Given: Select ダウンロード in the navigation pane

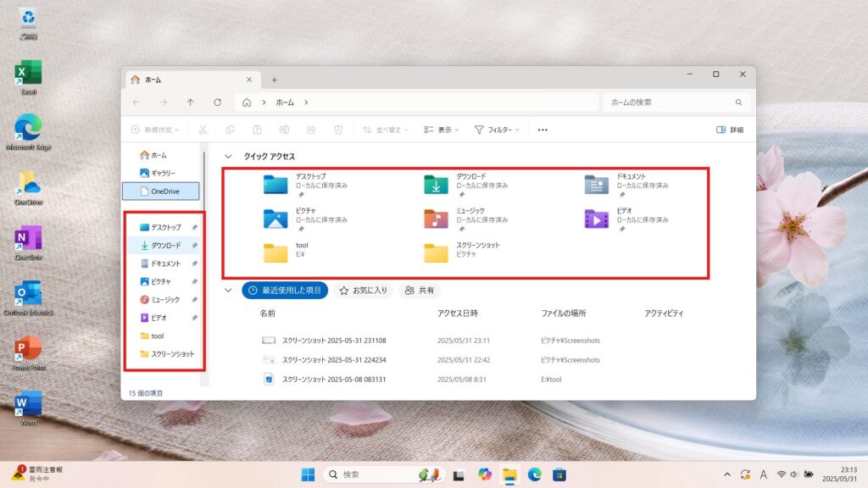Looking at the screenshot, I should [x=162, y=245].
